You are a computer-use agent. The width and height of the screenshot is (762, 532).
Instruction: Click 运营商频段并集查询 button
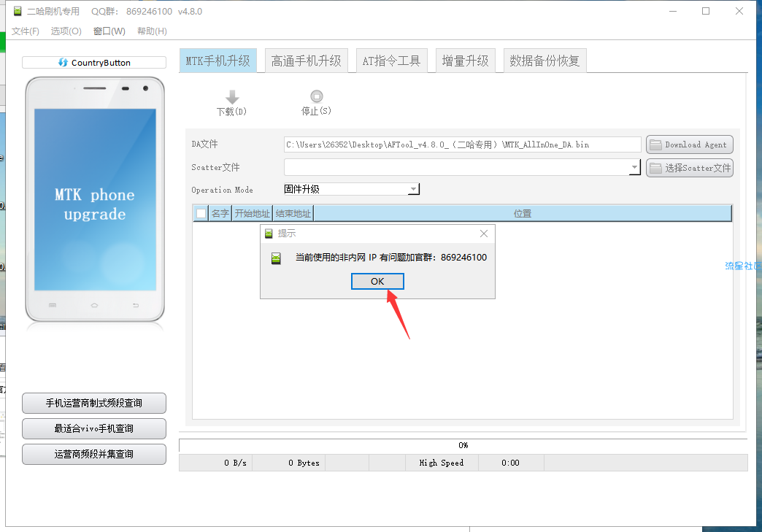pyautogui.click(x=94, y=454)
